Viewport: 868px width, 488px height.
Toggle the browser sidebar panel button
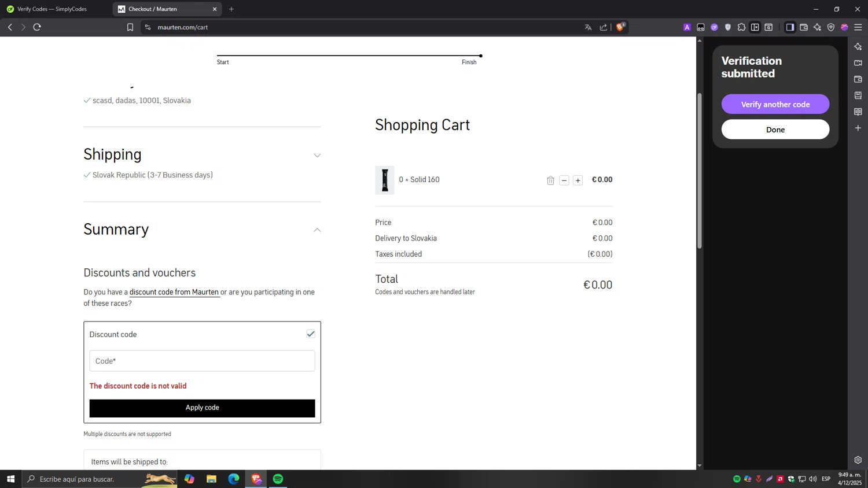point(790,27)
